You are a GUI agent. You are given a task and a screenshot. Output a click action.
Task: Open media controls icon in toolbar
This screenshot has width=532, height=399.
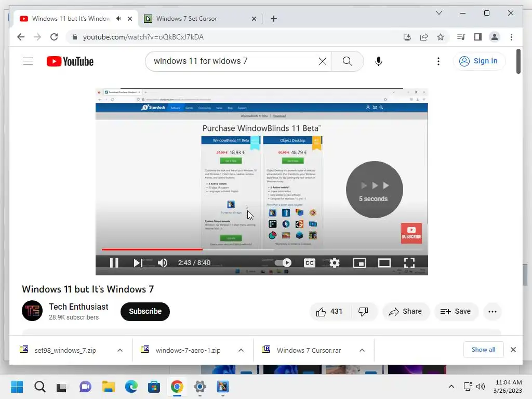click(x=461, y=37)
